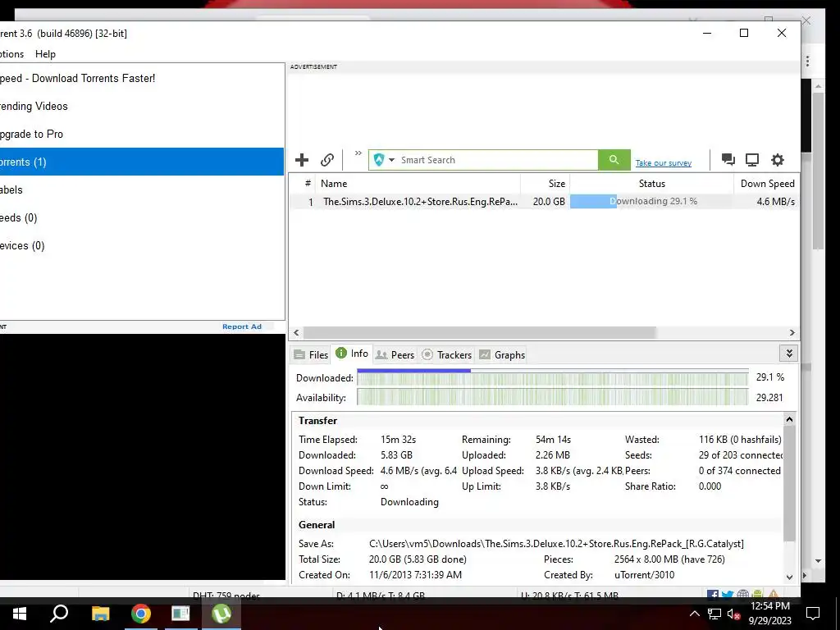The height and width of the screenshot is (630, 840).
Task: Open the Windows Start menu
Action: (x=20, y=614)
